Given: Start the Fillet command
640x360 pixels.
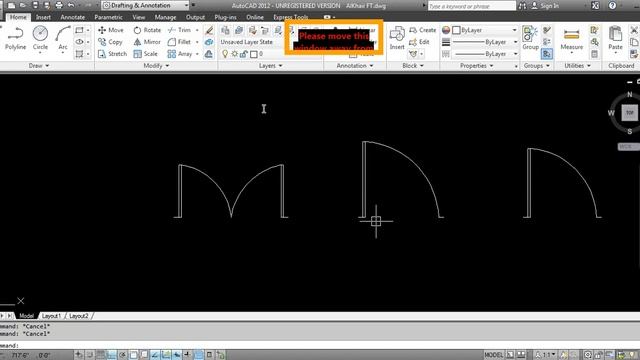Looking at the screenshot, I should tap(179, 42).
